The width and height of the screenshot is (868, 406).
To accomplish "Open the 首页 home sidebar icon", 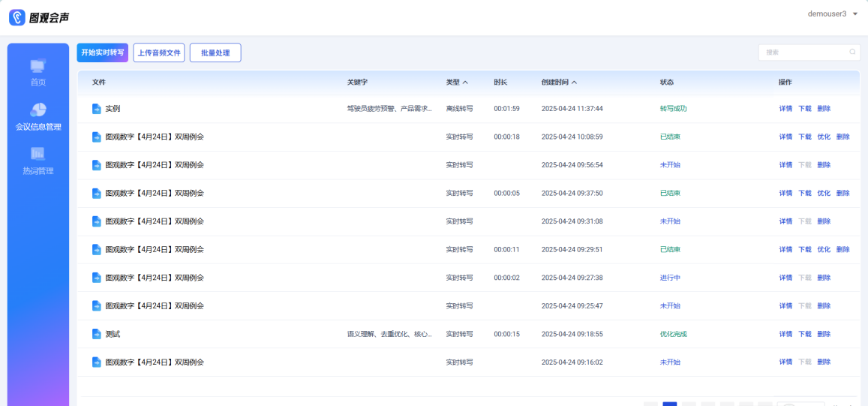I will point(38,67).
